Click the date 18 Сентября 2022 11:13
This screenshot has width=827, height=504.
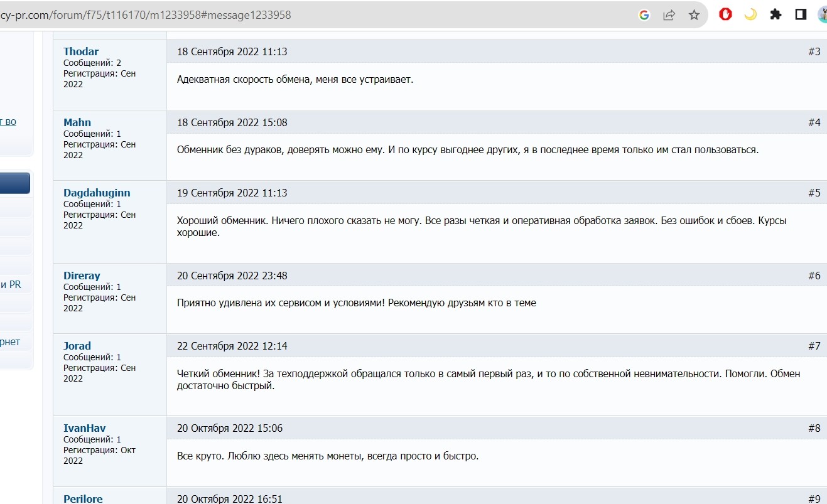(232, 51)
